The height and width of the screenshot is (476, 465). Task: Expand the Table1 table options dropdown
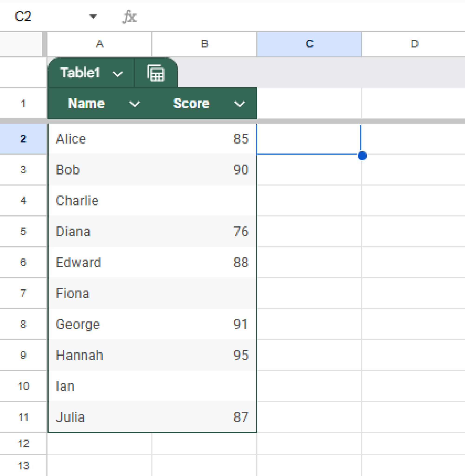[x=118, y=73]
